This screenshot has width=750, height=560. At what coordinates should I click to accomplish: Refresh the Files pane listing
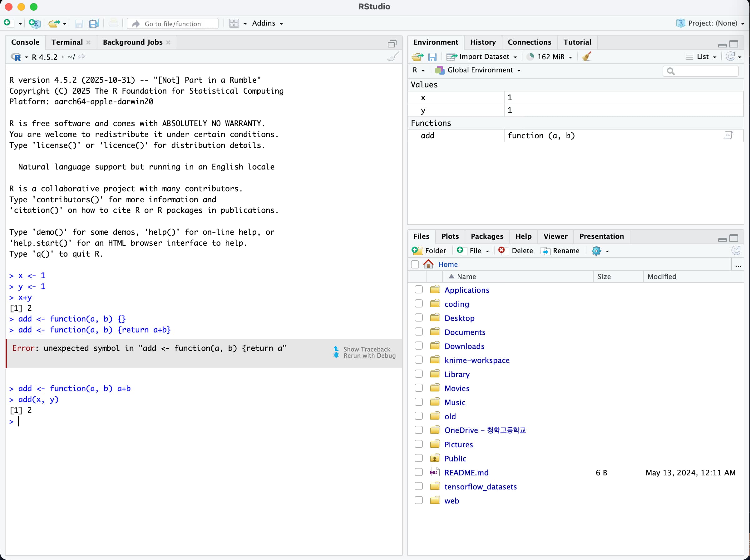point(735,251)
